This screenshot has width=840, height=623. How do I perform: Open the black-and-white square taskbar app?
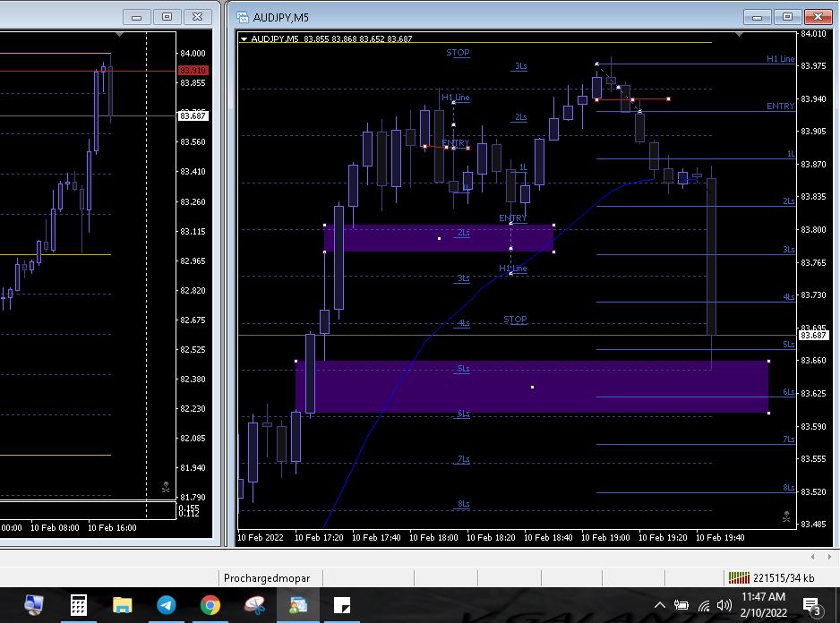tap(342, 605)
